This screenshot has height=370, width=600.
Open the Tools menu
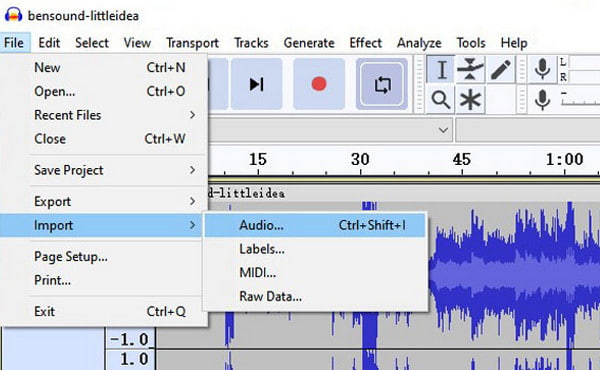[471, 43]
